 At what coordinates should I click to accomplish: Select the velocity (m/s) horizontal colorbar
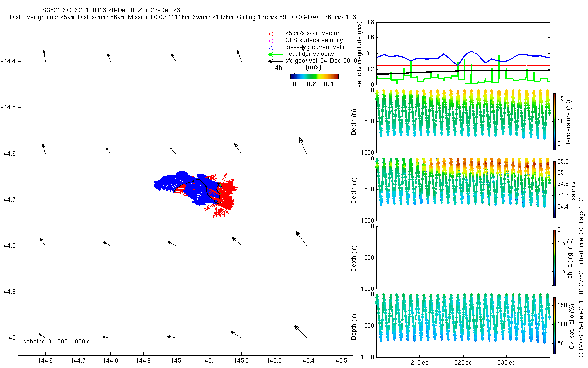(314, 76)
